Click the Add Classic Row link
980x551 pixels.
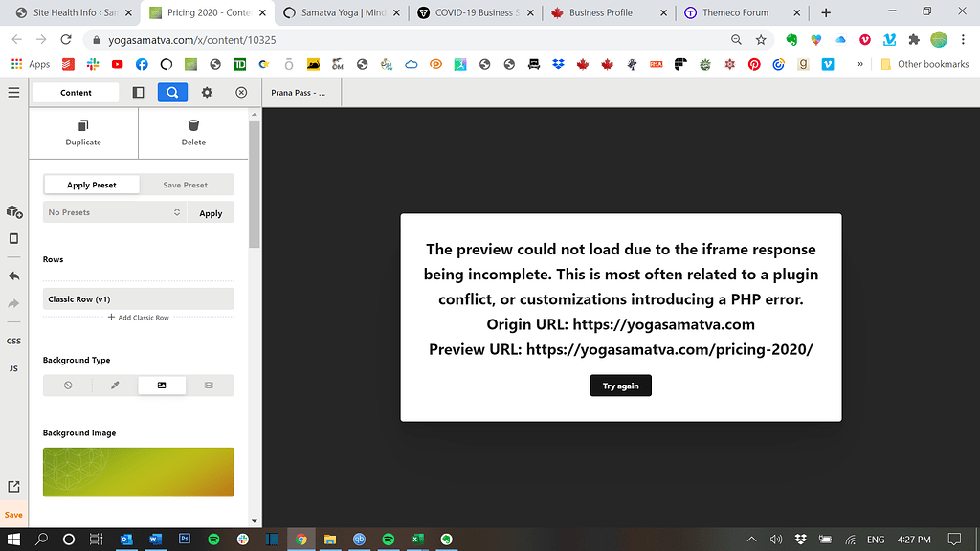[x=139, y=318]
